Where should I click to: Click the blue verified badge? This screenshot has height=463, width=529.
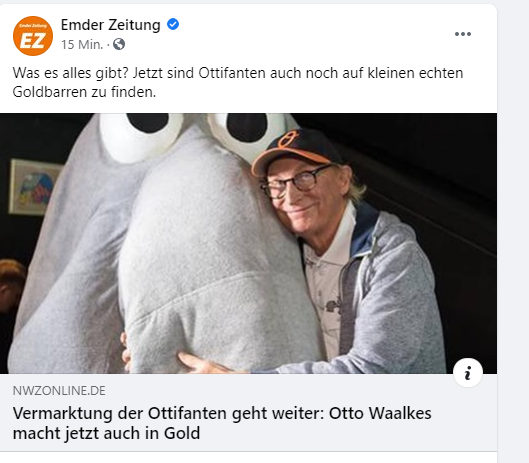(x=173, y=24)
